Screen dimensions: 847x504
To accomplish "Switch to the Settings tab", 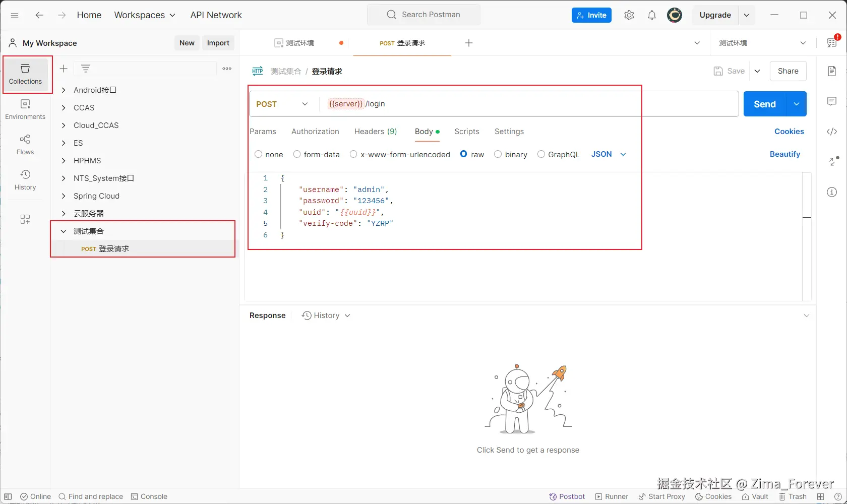I will point(509,132).
